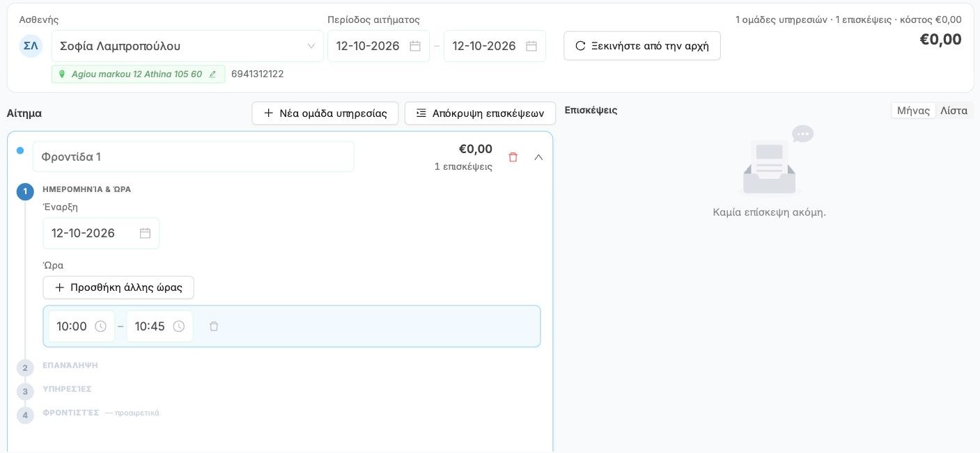
Task: Remove the 10:00 – 10:45 time slot
Action: point(214,326)
